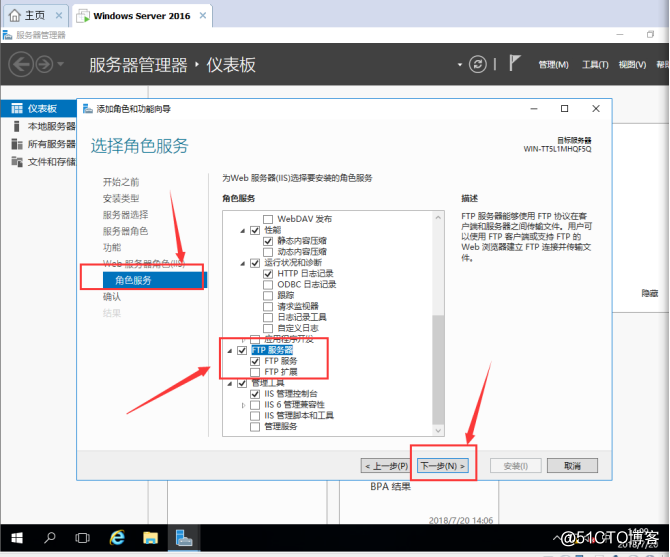The height and width of the screenshot is (557, 670).
Task: Close the 主页 tab
Action: tap(59, 16)
